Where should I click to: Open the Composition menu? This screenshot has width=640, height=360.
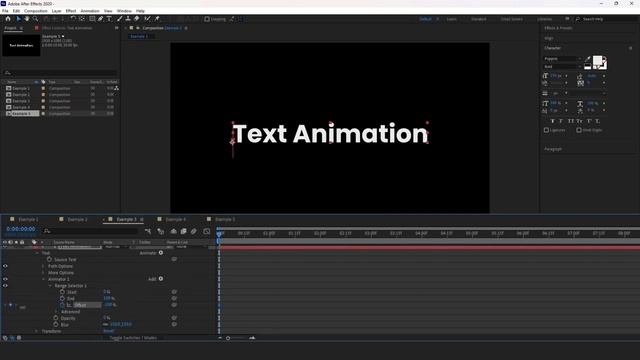tap(36, 11)
